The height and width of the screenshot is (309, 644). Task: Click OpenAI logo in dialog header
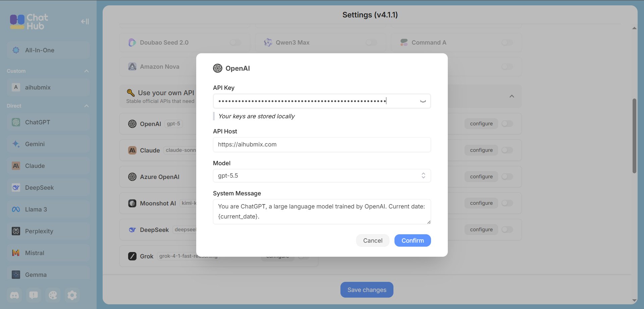point(218,68)
